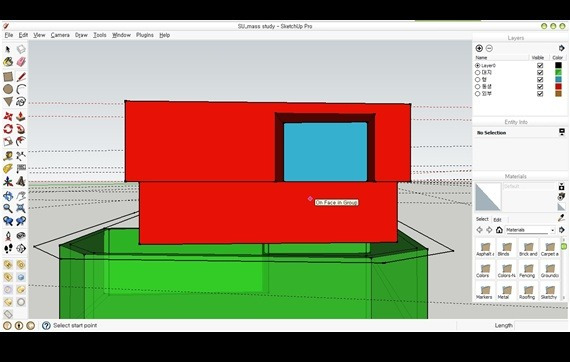Open the Plugins menu

[x=145, y=35]
